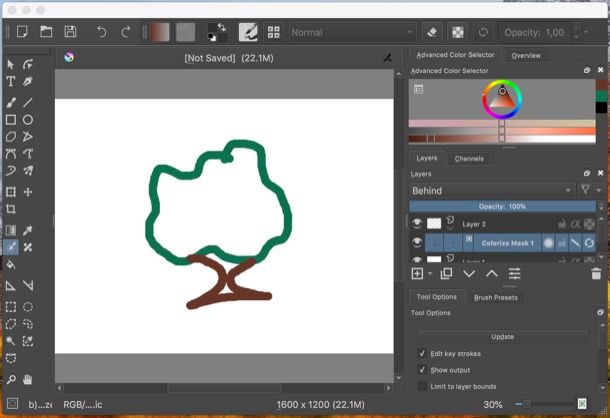Select the Pan hand tool
Screen dimensions: 610x418
point(28,379)
